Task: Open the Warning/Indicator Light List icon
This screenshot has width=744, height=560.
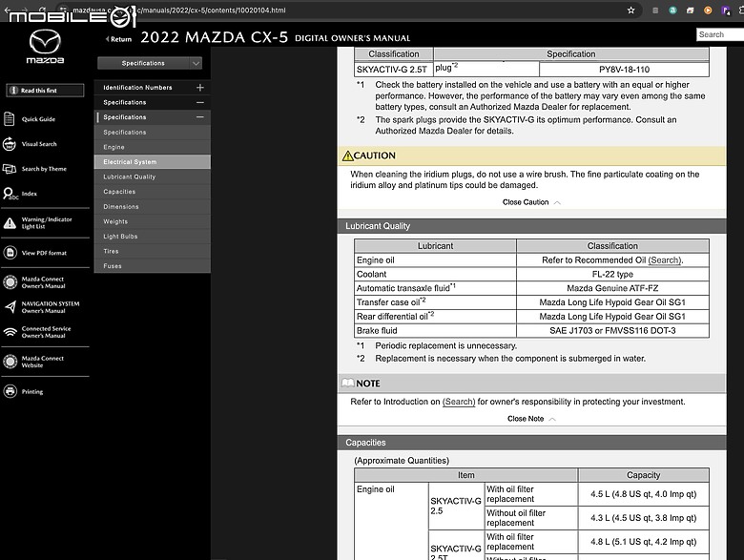Action: [x=10, y=223]
